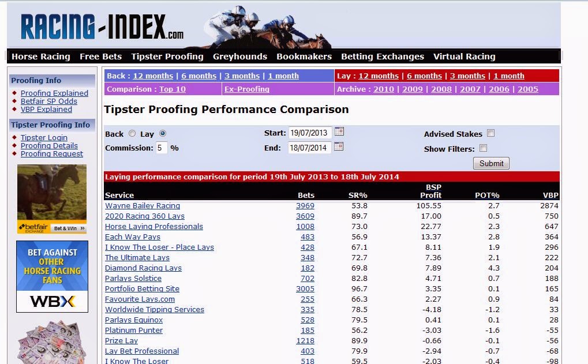Click the Racing-Index.com logo
The image size is (588, 364).
[x=102, y=27]
